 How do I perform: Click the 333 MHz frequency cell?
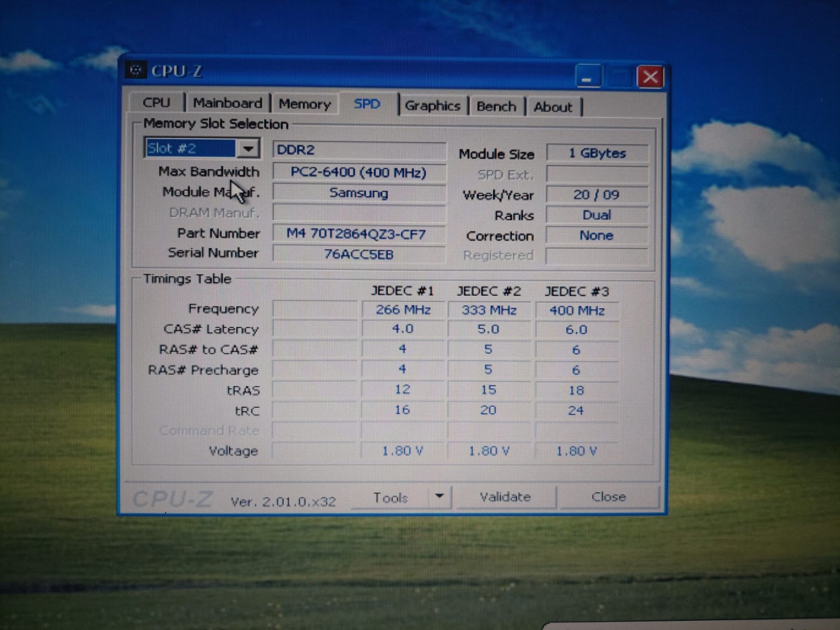click(489, 310)
